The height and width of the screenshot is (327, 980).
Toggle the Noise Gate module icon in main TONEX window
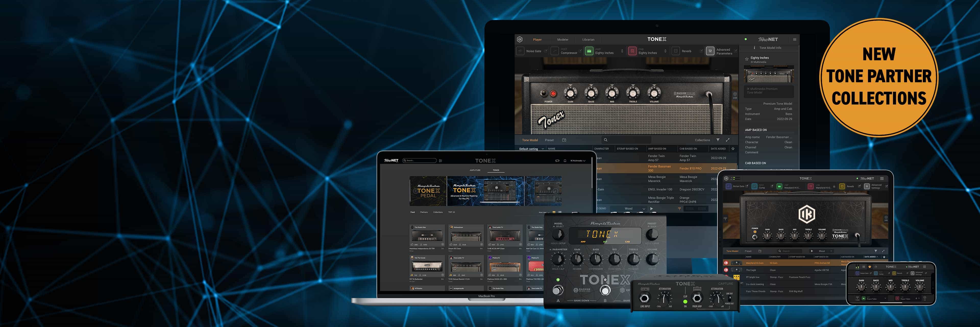(x=520, y=51)
